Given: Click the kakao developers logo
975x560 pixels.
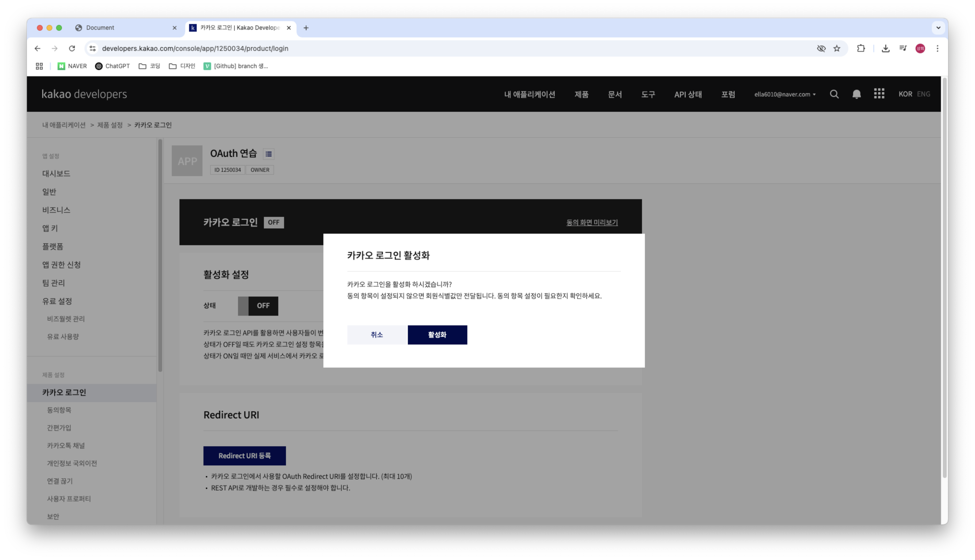Looking at the screenshot, I should [84, 94].
